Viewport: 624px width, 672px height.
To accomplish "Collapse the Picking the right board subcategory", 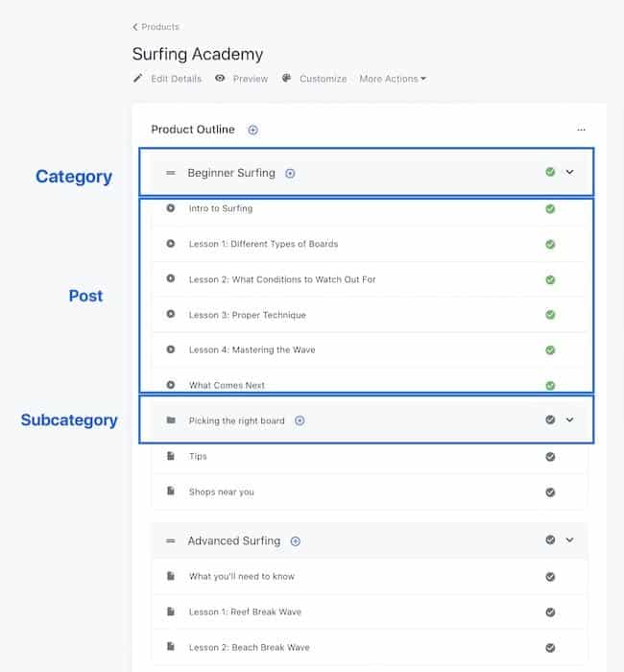I will tap(569, 420).
